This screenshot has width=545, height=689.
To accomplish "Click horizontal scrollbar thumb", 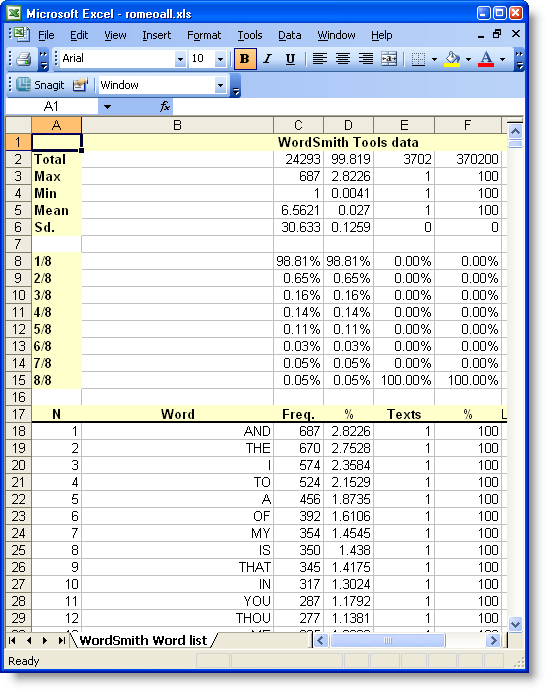I will point(388,641).
